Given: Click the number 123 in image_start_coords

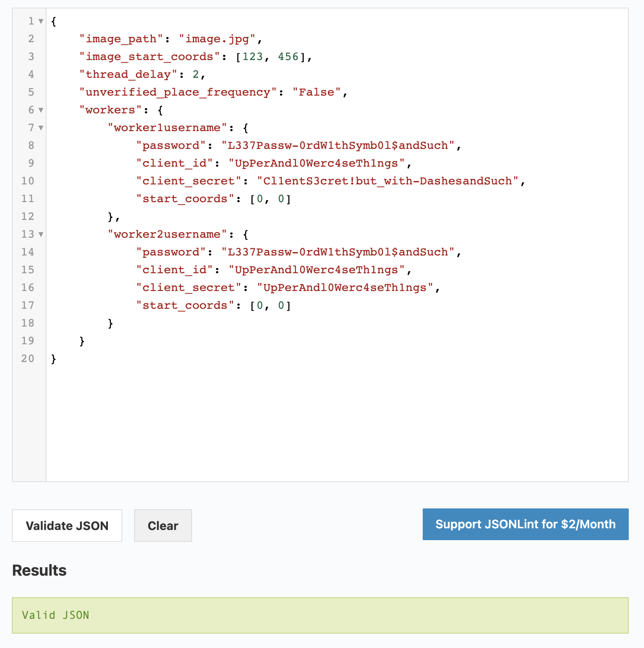Looking at the screenshot, I should [x=253, y=57].
